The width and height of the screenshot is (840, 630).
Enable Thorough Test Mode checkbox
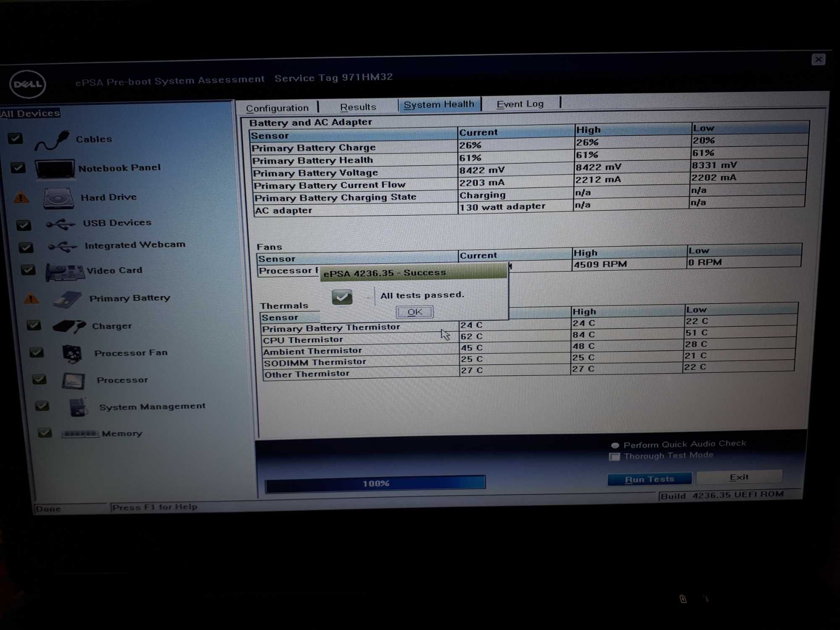(x=614, y=457)
